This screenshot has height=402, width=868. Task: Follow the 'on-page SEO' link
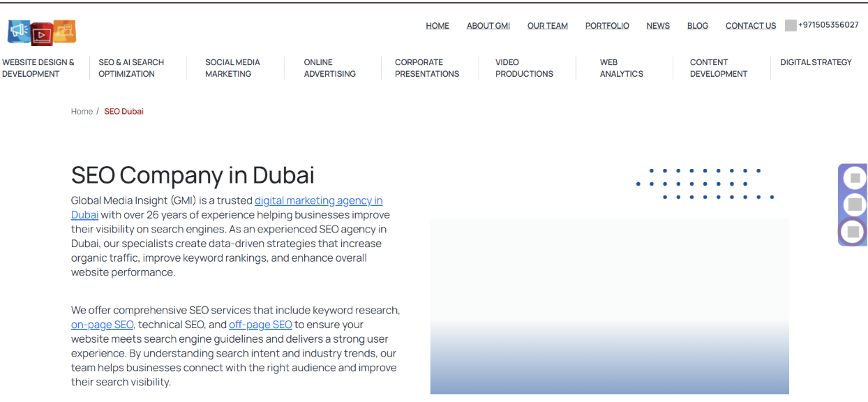pyautogui.click(x=102, y=325)
